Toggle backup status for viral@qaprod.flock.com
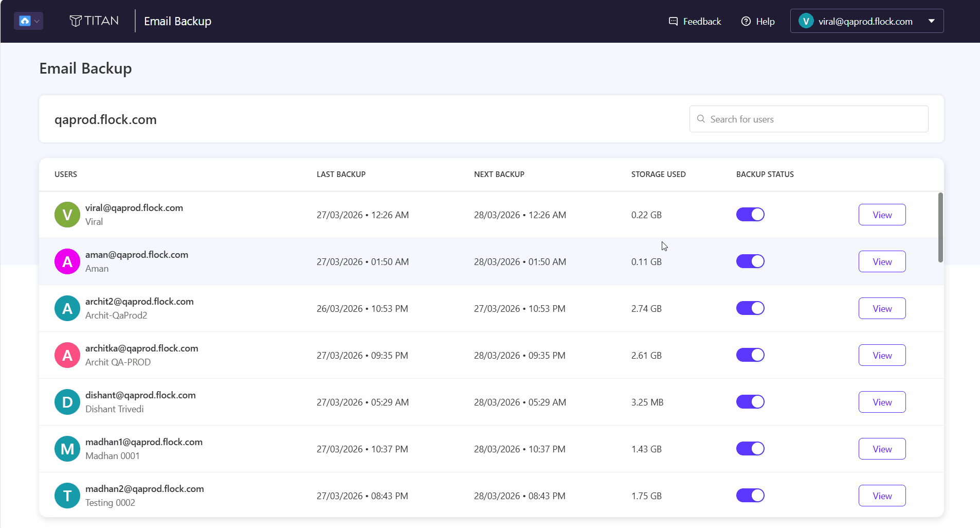 pyautogui.click(x=750, y=215)
